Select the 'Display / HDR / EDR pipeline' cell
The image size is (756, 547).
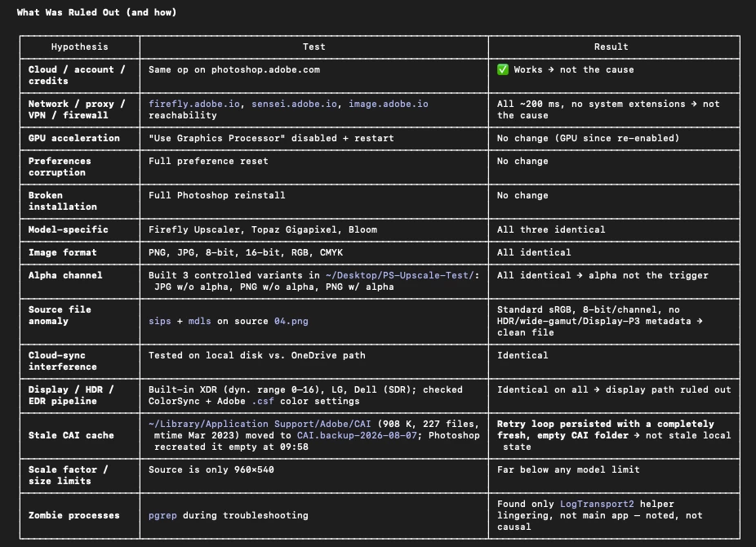[79, 395]
